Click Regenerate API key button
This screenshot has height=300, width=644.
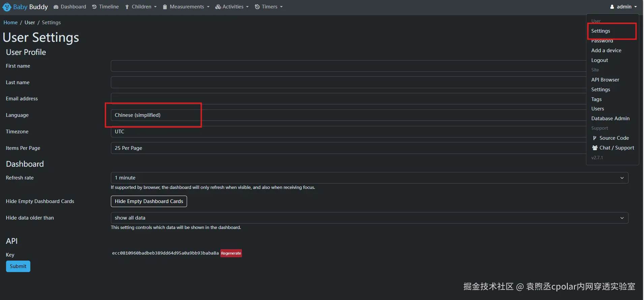coord(231,253)
